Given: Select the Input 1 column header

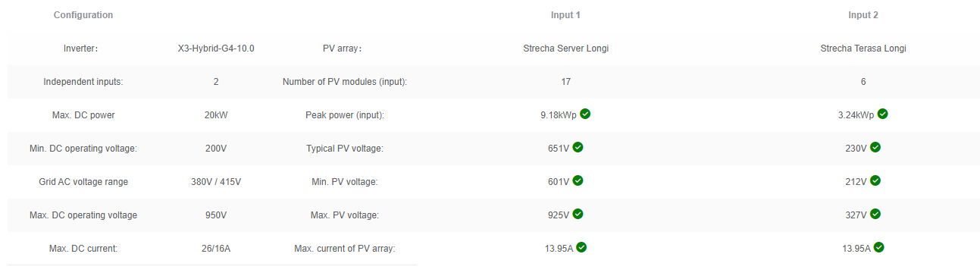Looking at the screenshot, I should coord(566,15).
